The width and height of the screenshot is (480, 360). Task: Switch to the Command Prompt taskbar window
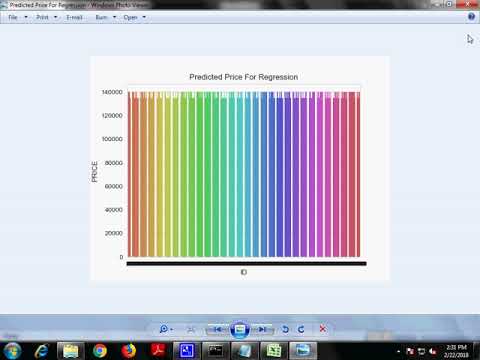click(x=215, y=351)
